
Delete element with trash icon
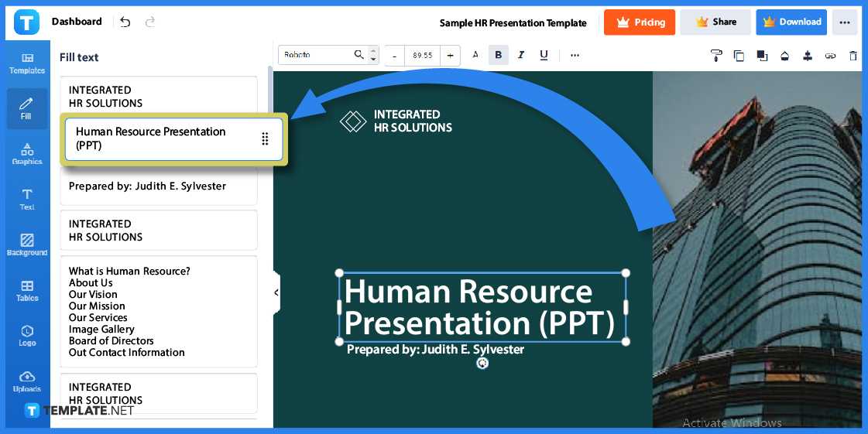pyautogui.click(x=853, y=56)
